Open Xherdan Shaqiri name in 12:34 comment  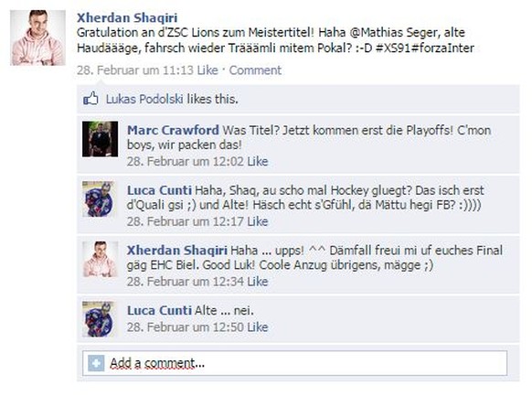click(177, 251)
